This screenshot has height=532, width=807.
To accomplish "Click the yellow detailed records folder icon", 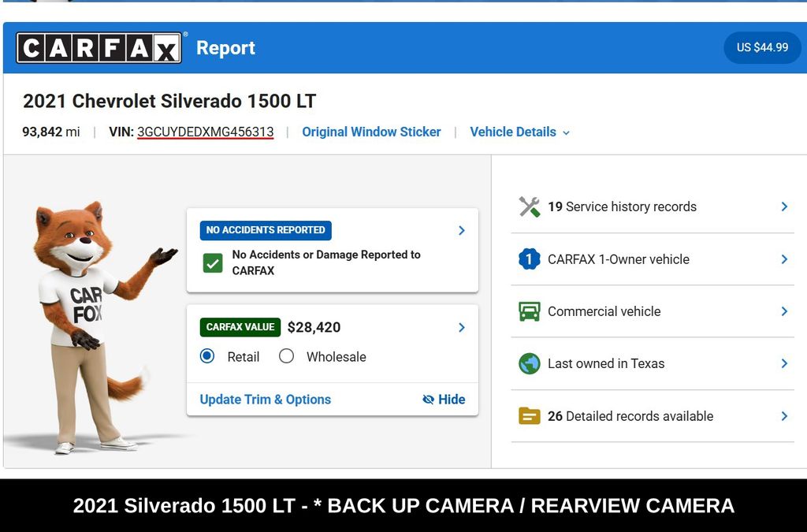I will pyautogui.click(x=529, y=416).
